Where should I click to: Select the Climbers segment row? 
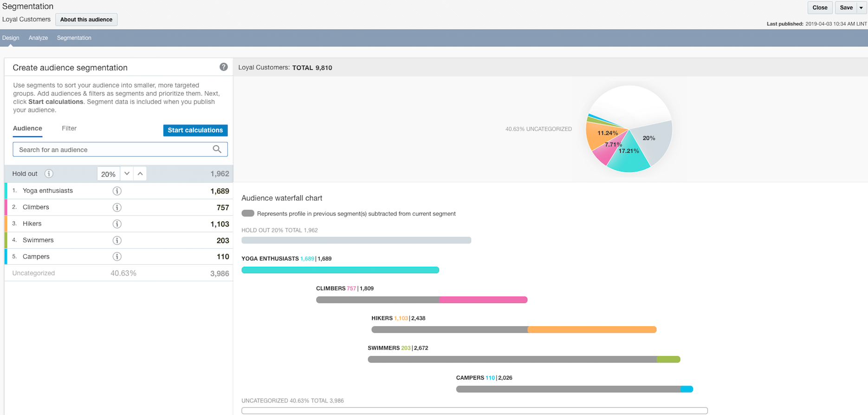click(x=119, y=207)
